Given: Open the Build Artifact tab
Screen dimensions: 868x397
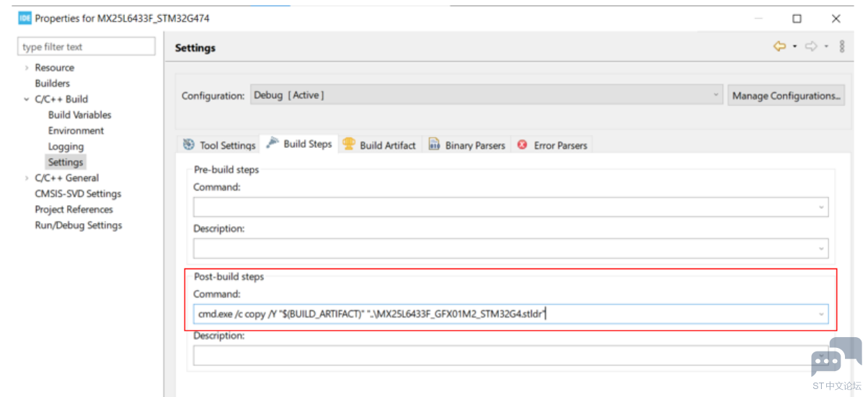Looking at the screenshot, I should 380,144.
